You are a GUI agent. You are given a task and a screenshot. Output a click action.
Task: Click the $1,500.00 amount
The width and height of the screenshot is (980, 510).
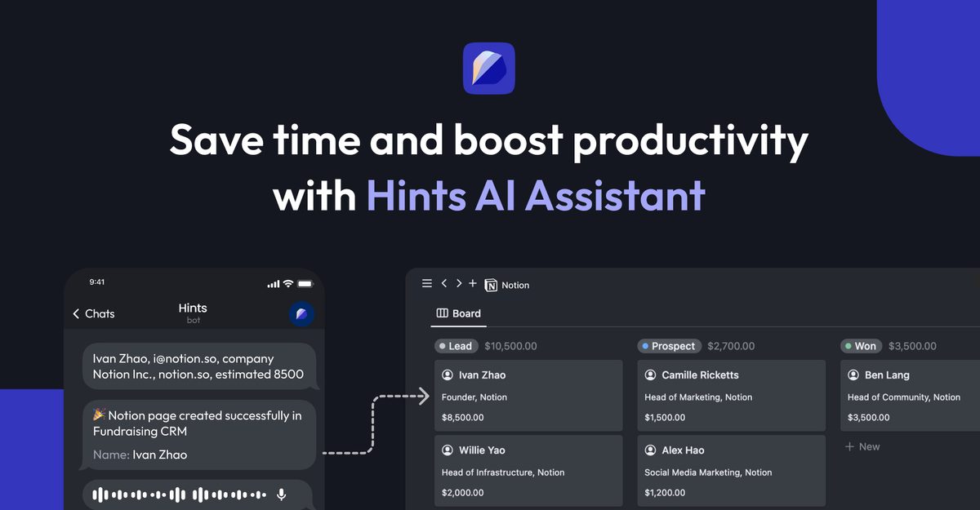click(666, 417)
